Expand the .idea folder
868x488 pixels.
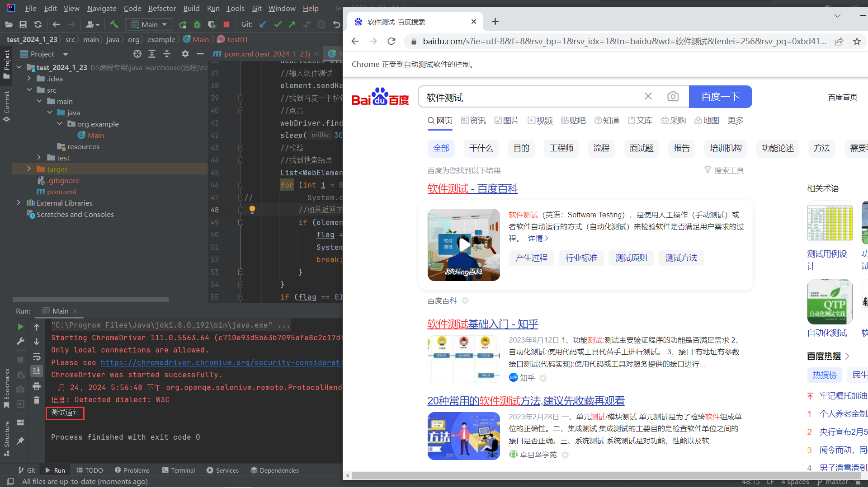(29, 78)
